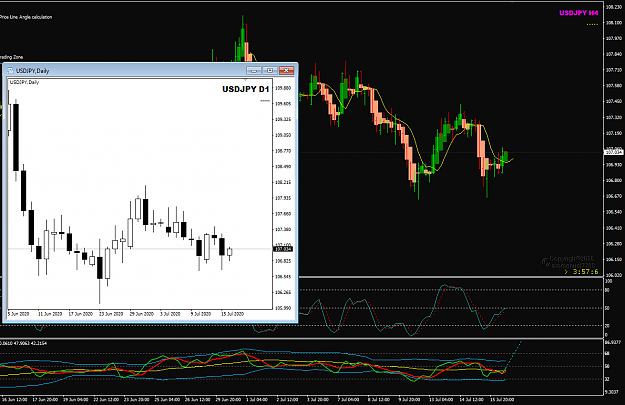
Task: Click the yellow 3:57:6 candle timer
Action: [x=586, y=272]
